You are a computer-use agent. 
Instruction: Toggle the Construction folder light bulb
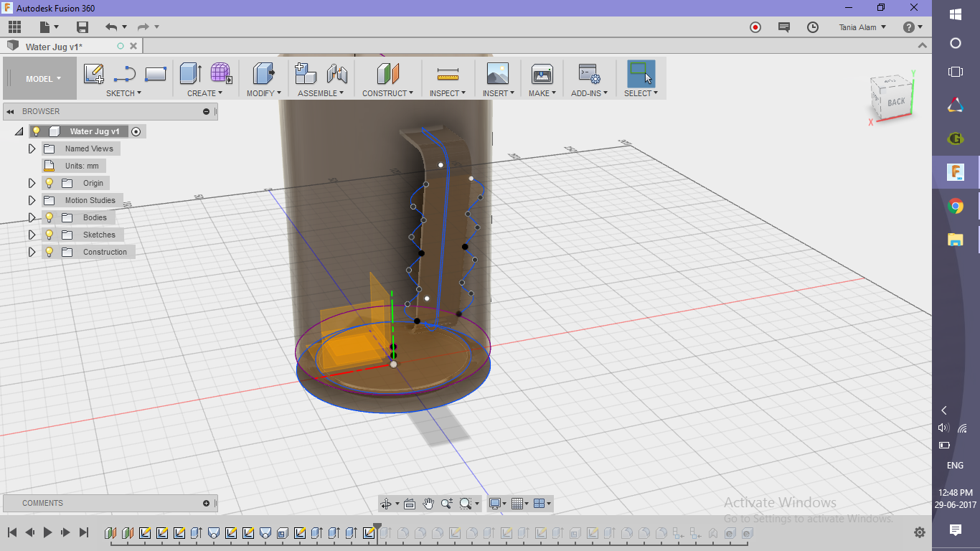(x=50, y=252)
